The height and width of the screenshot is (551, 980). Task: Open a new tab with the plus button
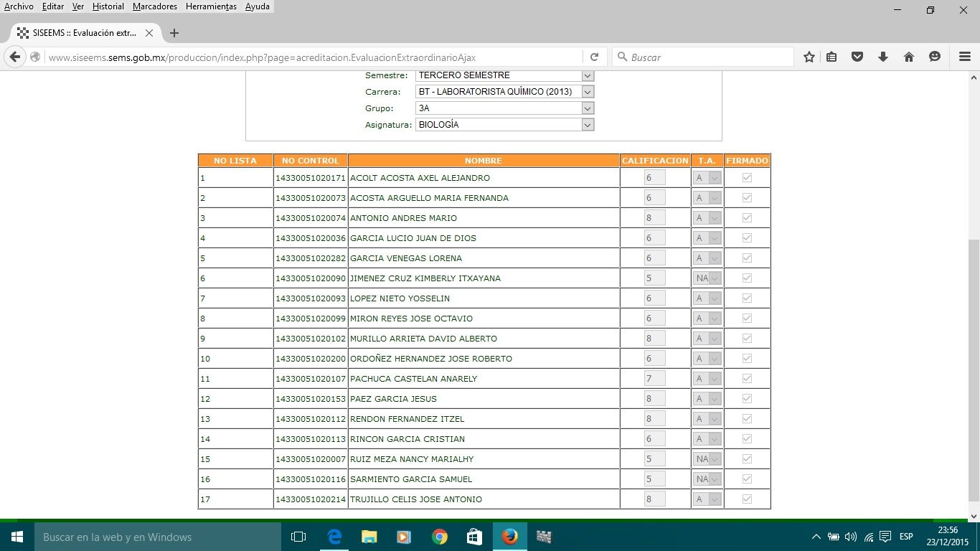click(174, 33)
